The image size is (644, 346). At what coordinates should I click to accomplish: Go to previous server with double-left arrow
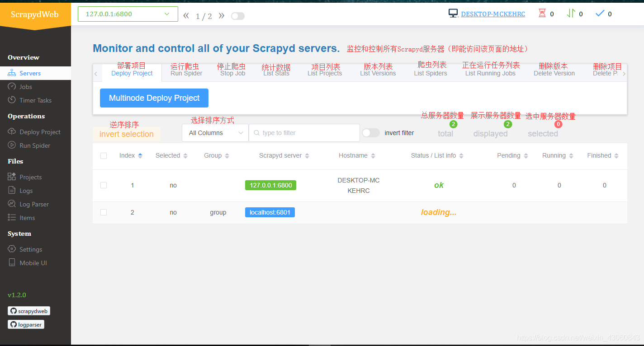tap(186, 16)
